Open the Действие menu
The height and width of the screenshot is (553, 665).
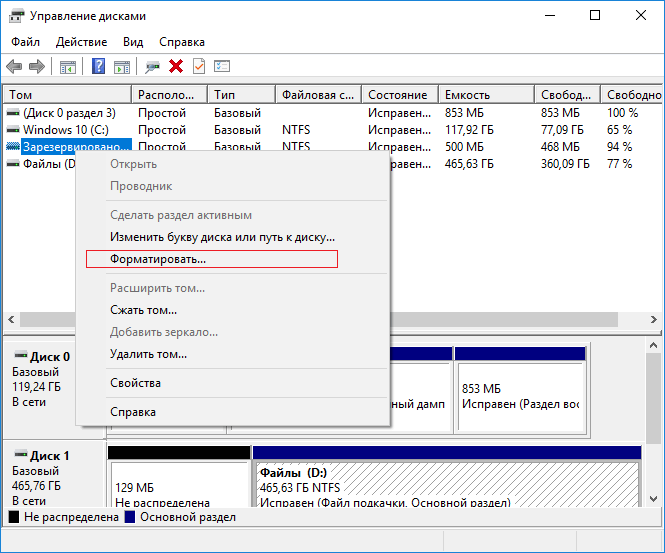point(82,42)
